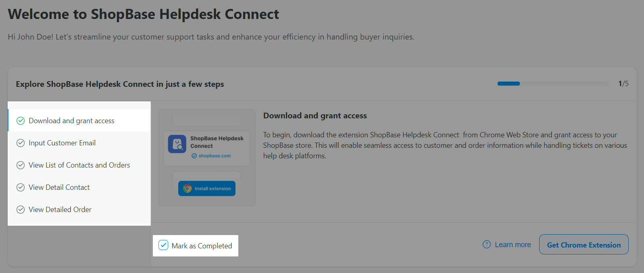Screen dimensions: 644x273
Task: Click the check circle icon beside Input Customer Email
Action: click(21, 143)
